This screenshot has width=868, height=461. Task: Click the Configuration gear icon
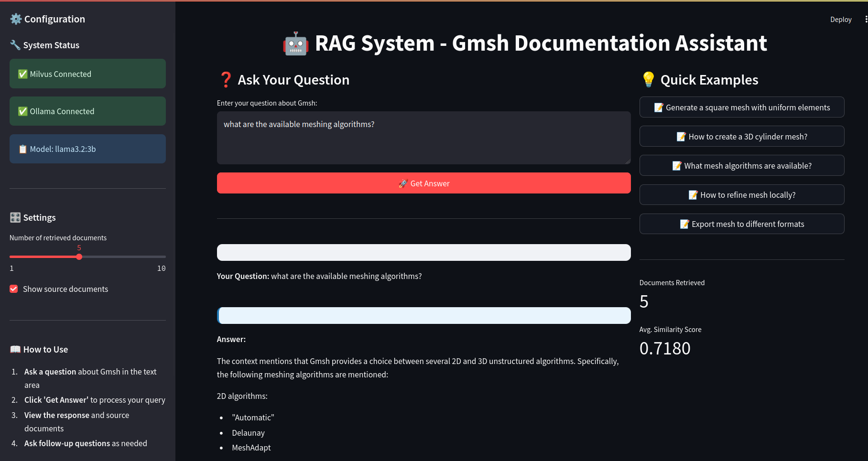coord(16,19)
